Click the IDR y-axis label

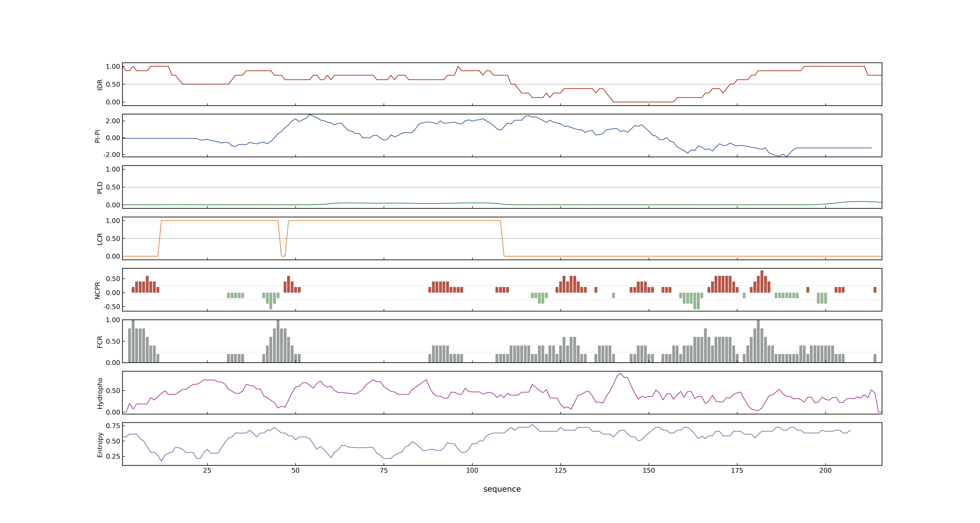click(x=100, y=85)
